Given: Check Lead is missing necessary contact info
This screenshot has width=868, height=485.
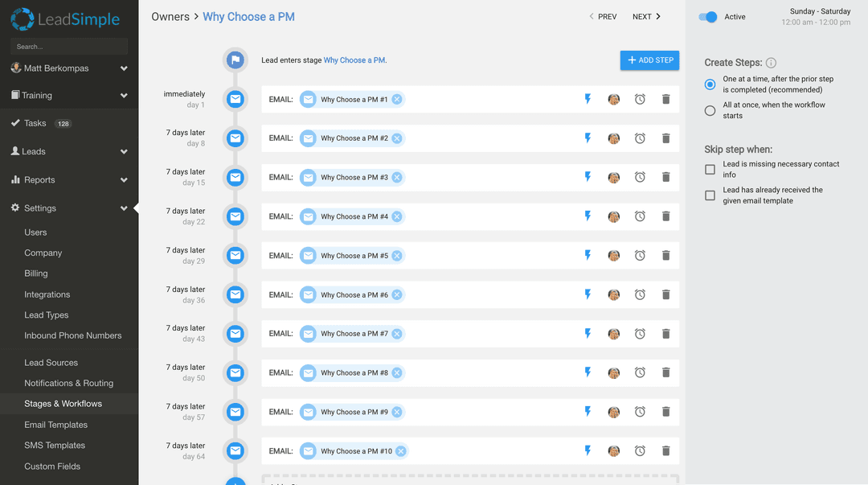Looking at the screenshot, I should (710, 170).
